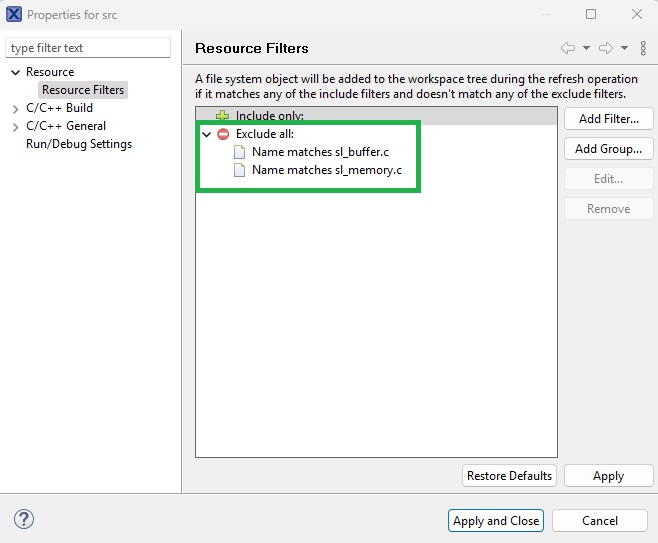Click the green Include only plus icon
The height and width of the screenshot is (543, 658).
(223, 116)
